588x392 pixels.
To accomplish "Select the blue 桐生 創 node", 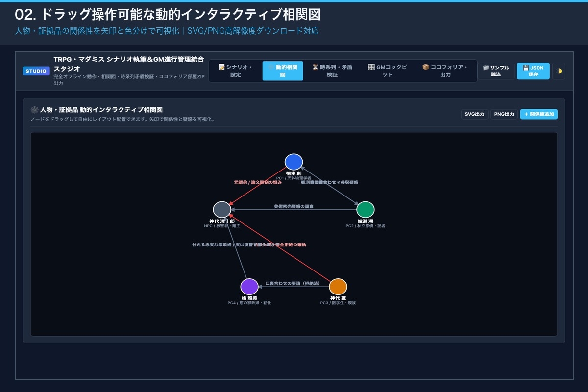I will pos(294,162).
